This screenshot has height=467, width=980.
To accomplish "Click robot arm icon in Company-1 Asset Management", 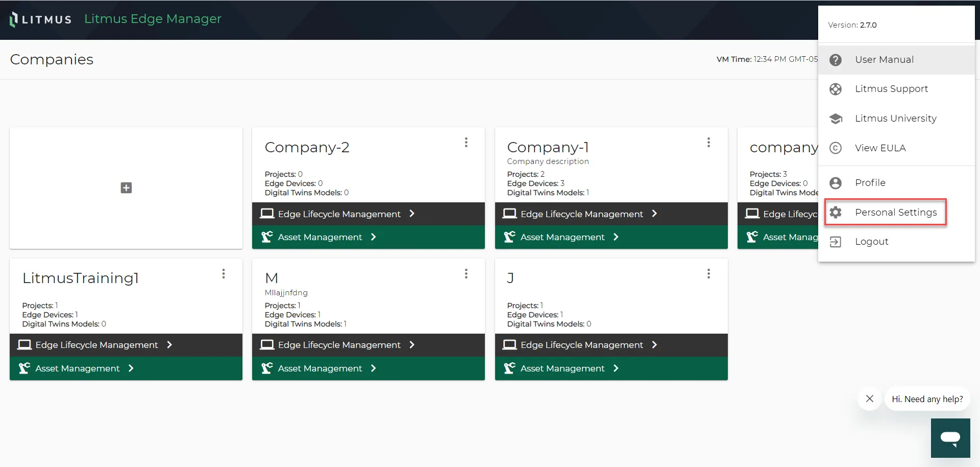I will pos(509,237).
